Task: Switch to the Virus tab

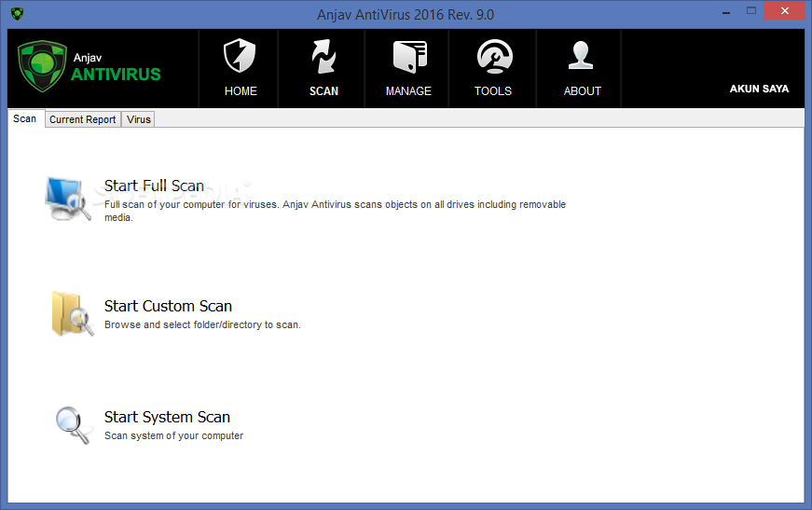Action: (139, 119)
